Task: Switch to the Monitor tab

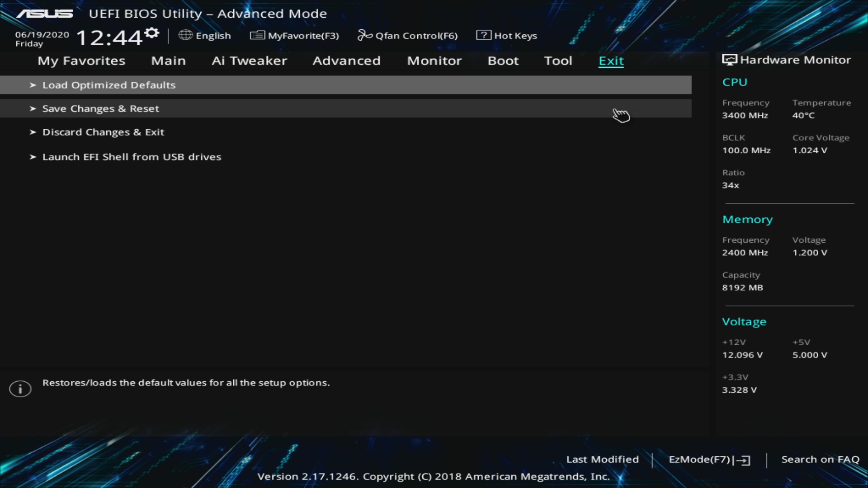Action: pyautogui.click(x=434, y=61)
